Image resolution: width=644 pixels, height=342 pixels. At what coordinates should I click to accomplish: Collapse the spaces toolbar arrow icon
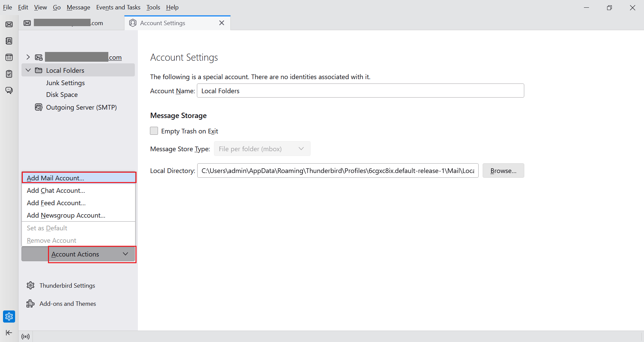click(9, 333)
